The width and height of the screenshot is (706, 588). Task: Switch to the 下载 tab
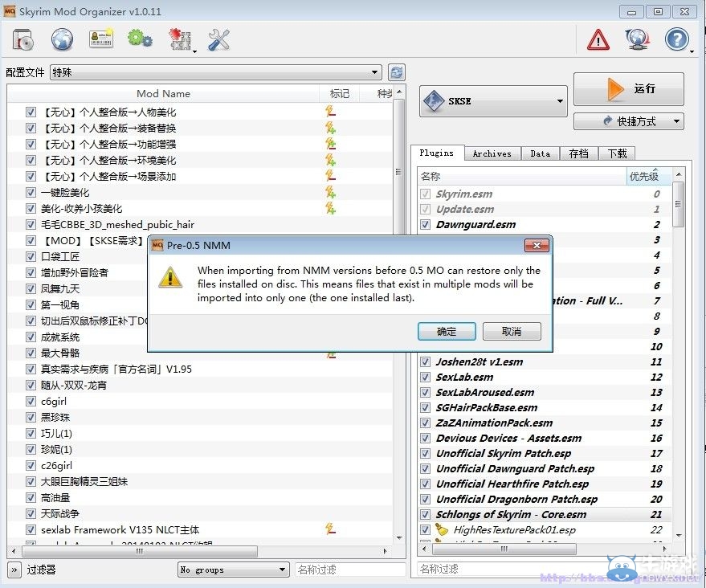[617, 153]
